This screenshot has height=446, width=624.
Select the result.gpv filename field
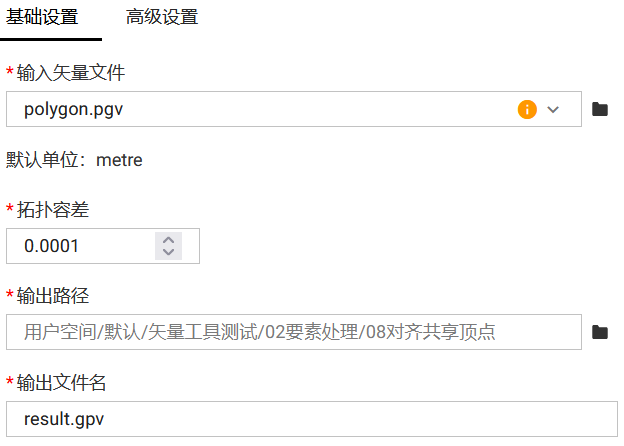pos(310,419)
